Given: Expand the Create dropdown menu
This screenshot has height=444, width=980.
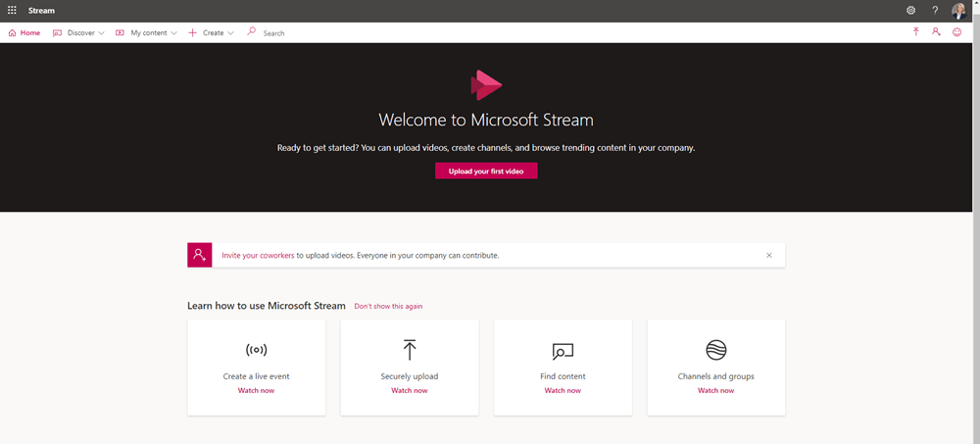Looking at the screenshot, I should click(212, 32).
